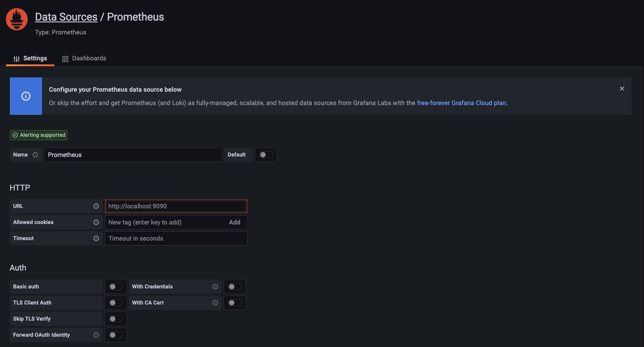Turn on TLS Client Auth
Screen dimensions: 644x347
coord(116,303)
